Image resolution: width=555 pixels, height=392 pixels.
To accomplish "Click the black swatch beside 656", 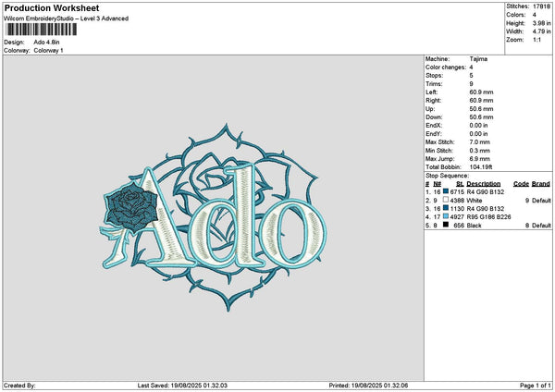I will point(446,225).
